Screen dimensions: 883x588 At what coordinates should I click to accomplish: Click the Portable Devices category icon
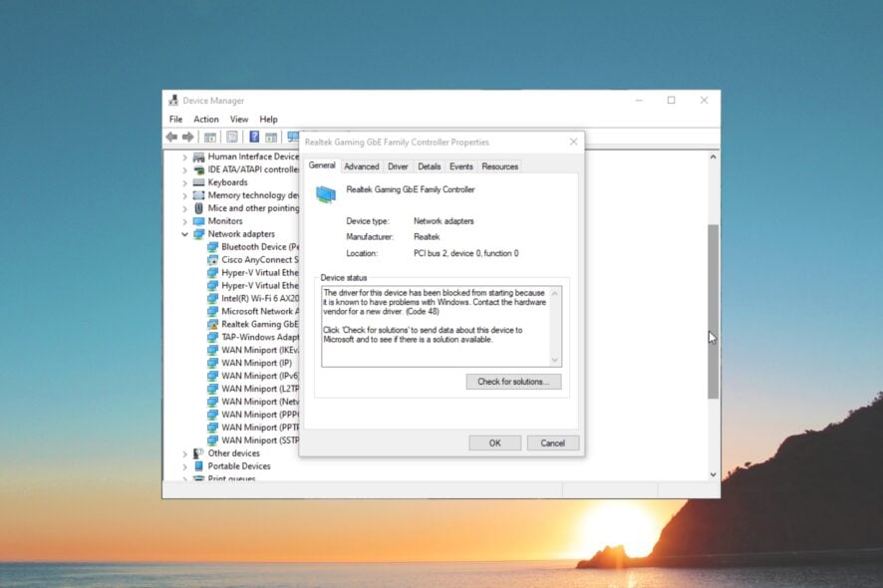click(x=198, y=466)
